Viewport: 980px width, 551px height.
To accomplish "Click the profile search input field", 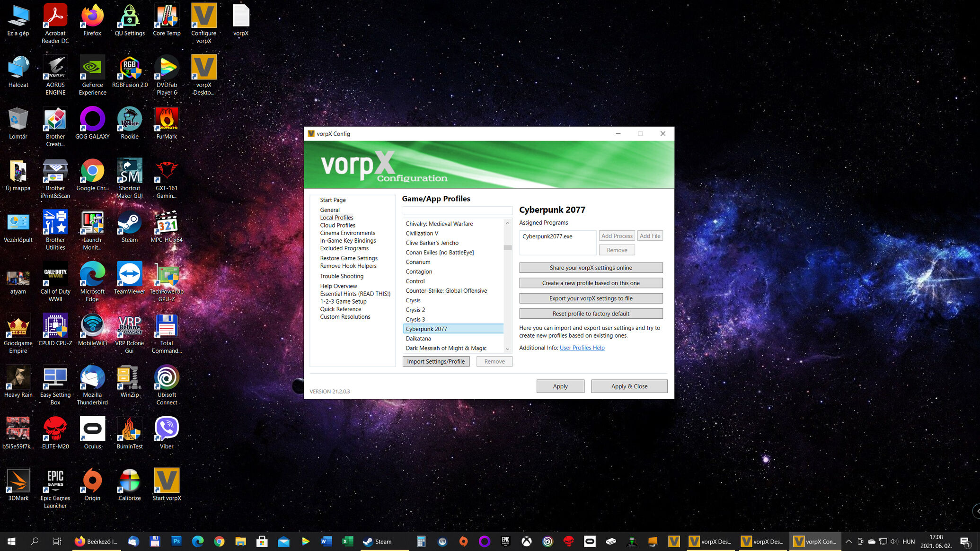I will [x=457, y=210].
